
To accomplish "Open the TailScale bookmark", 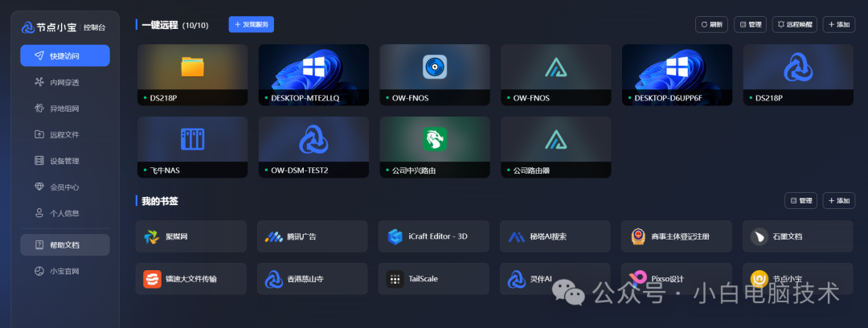I will (433, 279).
